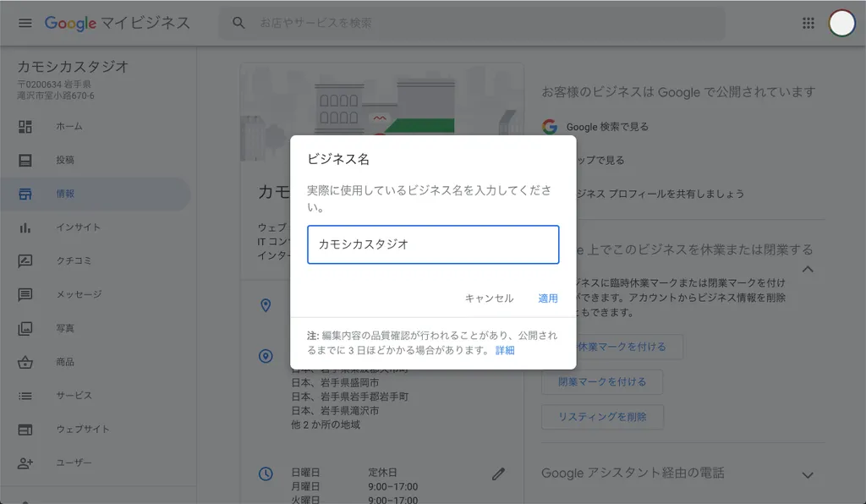Go to インサイト section

(x=95, y=227)
